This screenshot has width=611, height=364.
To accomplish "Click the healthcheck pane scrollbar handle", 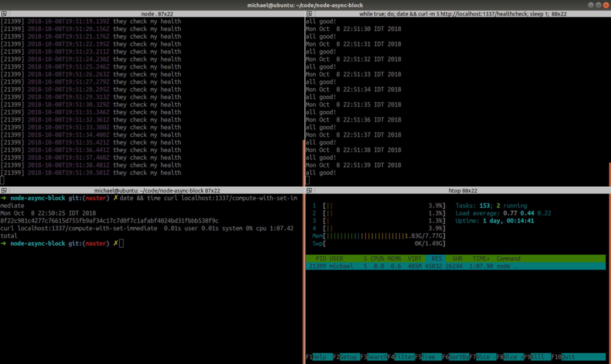I will (x=610, y=174).
